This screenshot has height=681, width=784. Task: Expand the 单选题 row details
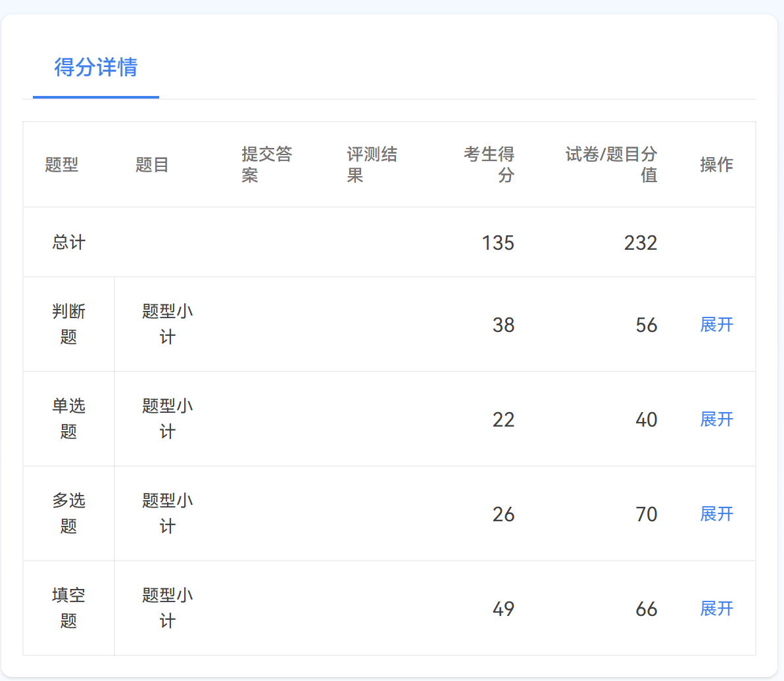pyautogui.click(x=716, y=419)
